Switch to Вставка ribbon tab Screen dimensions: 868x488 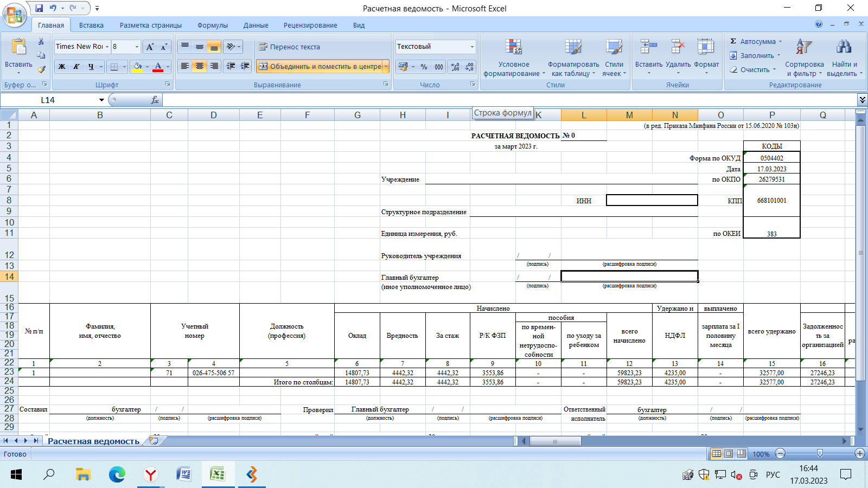[x=91, y=25]
